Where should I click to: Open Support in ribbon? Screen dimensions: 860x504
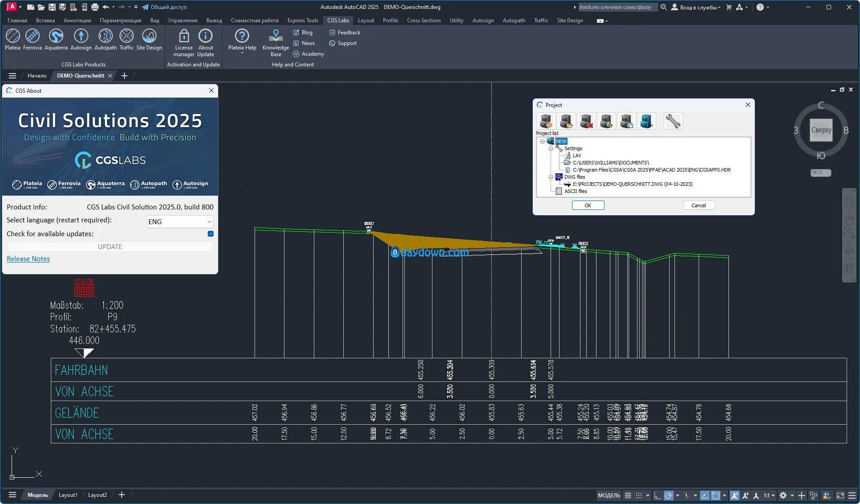click(x=342, y=43)
